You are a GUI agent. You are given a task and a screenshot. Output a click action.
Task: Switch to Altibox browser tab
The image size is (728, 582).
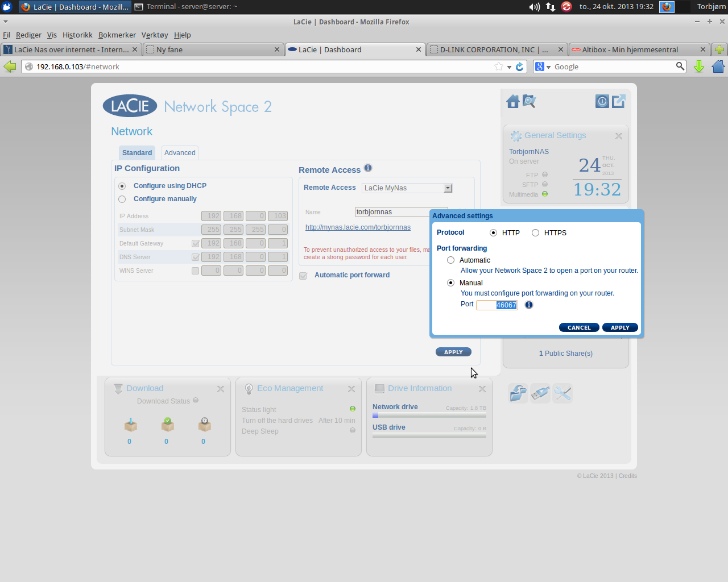pos(639,49)
